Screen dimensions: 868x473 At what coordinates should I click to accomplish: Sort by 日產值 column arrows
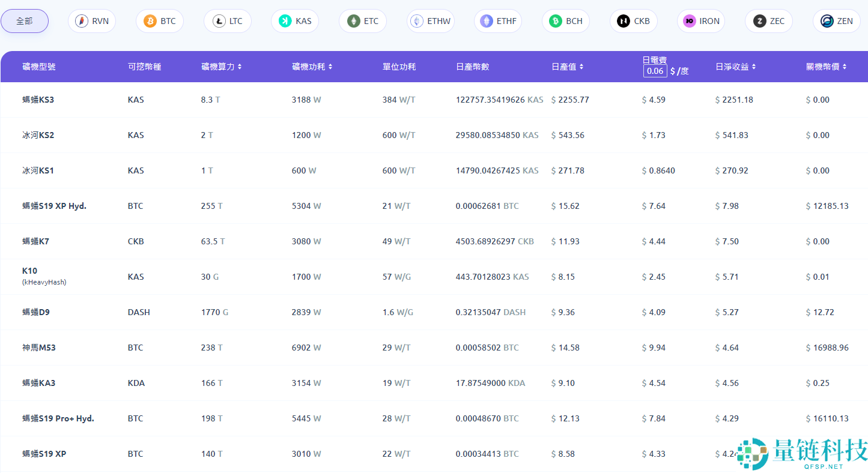581,67
